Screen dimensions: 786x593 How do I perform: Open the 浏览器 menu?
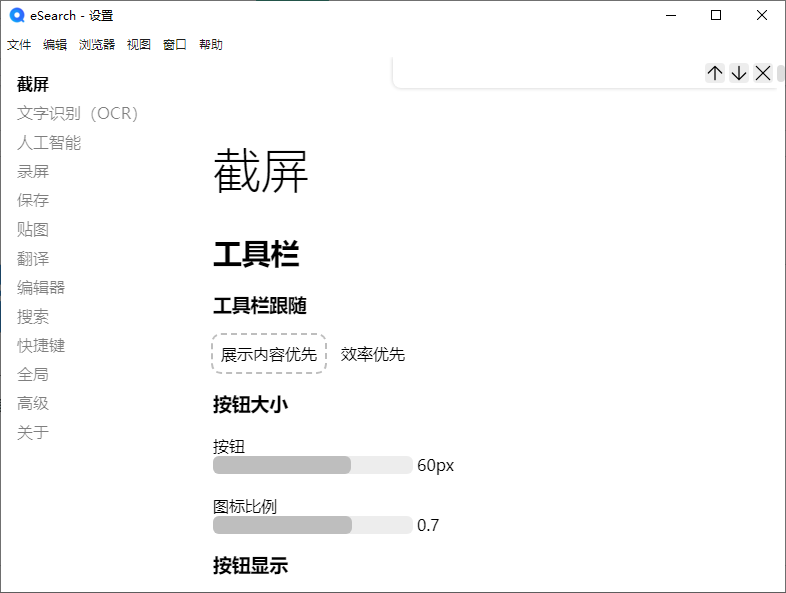tap(97, 45)
